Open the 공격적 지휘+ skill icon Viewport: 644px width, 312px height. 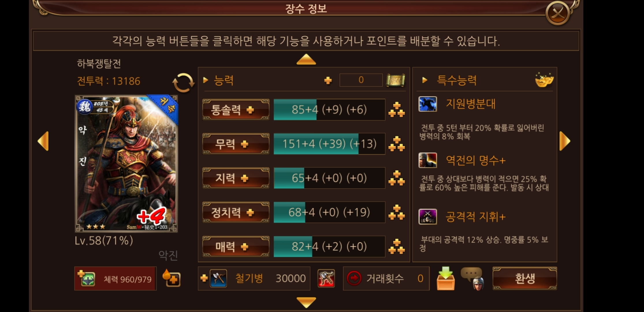(x=427, y=217)
